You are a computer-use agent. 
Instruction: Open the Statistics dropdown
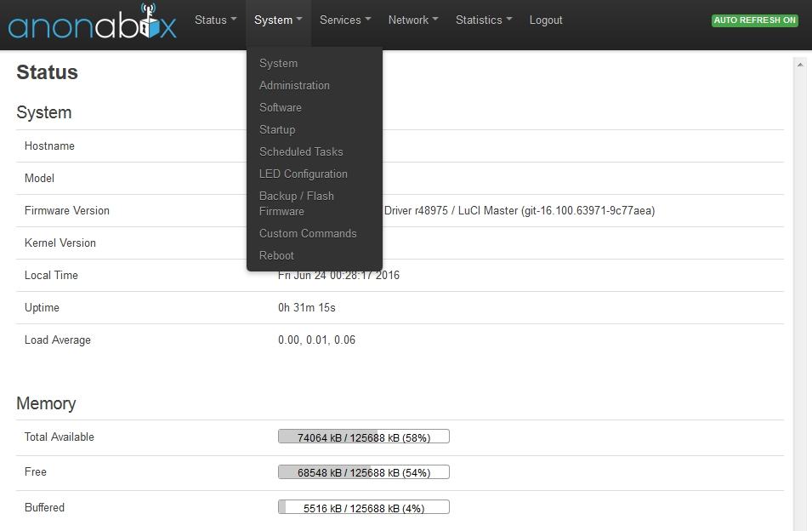coord(483,20)
